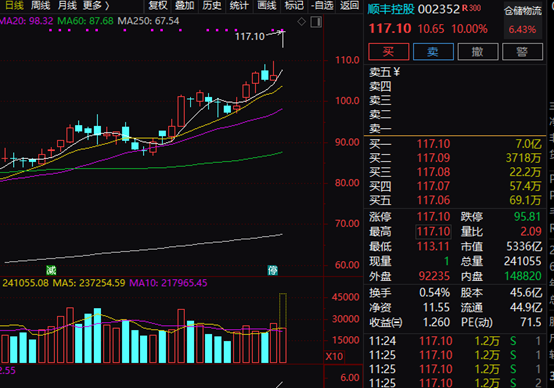Click the 返回 back button

[349, 5]
